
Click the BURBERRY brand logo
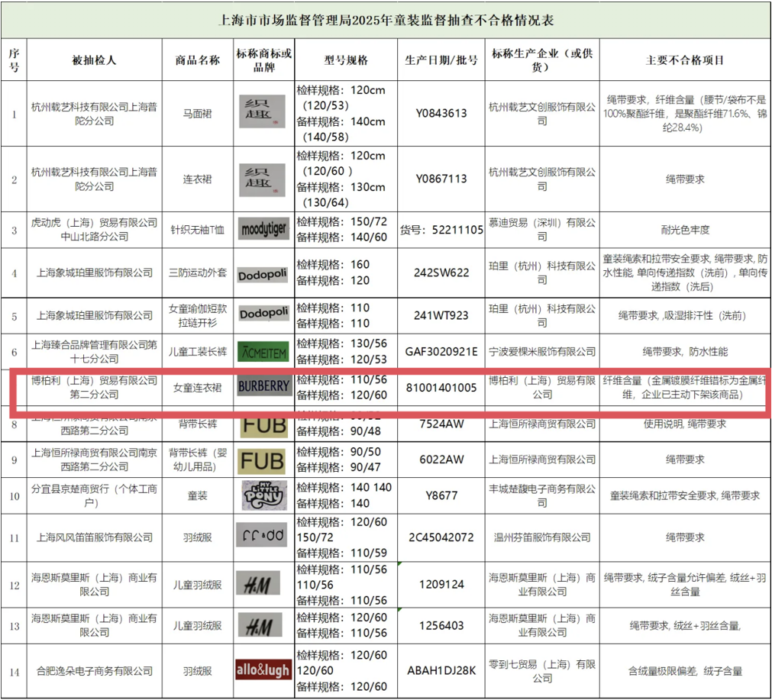263,386
